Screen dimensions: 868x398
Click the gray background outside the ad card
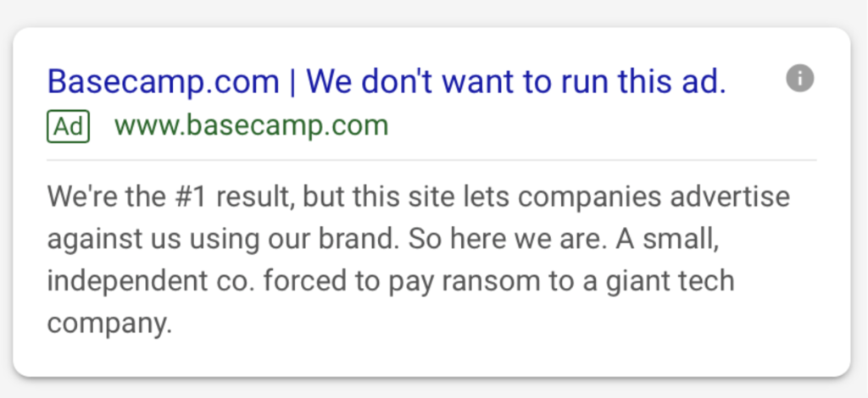pyautogui.click(x=431, y=12)
